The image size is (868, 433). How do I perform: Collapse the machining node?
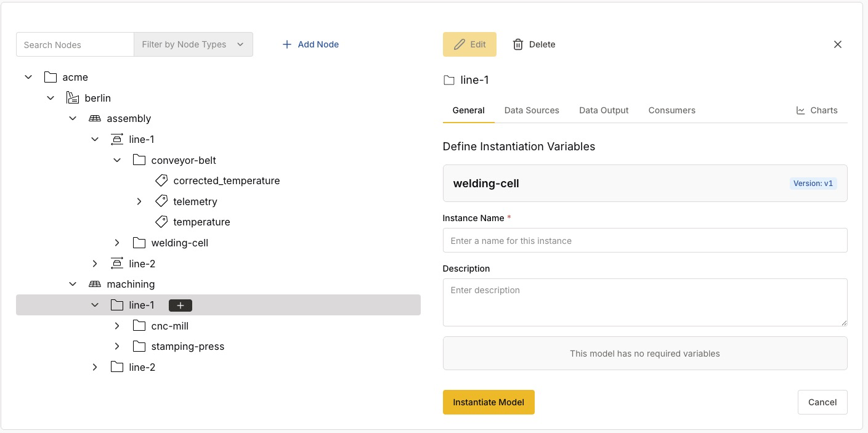point(73,284)
